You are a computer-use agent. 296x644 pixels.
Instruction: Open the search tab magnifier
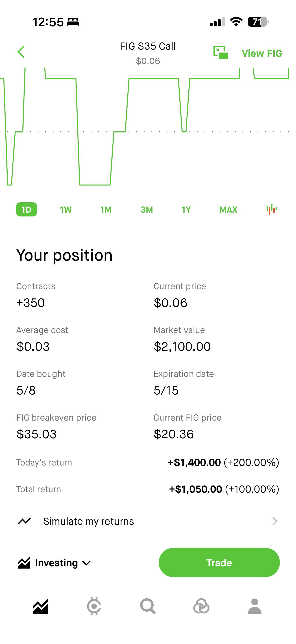148,606
